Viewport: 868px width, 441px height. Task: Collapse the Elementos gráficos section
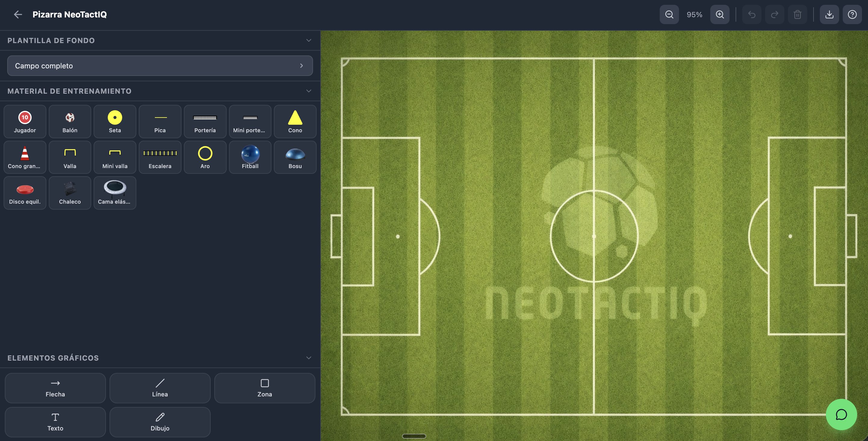tap(309, 358)
